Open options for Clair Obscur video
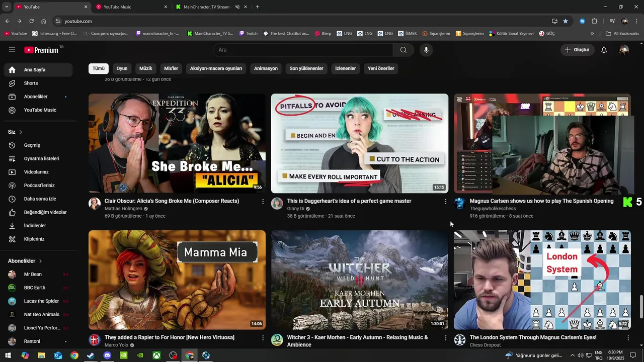 tap(263, 201)
